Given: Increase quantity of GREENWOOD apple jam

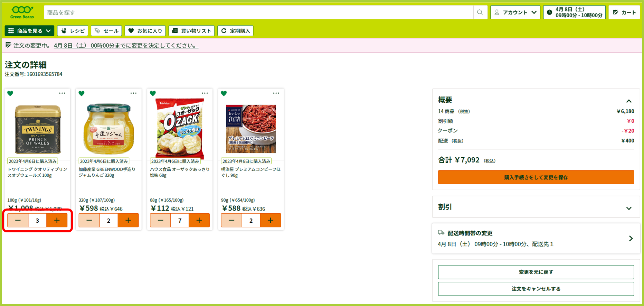Looking at the screenshot, I should coord(128,220).
